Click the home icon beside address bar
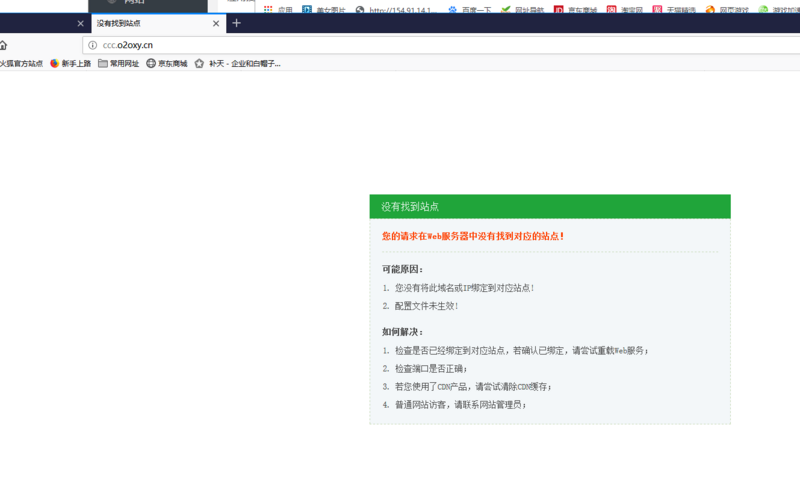 click(3, 45)
